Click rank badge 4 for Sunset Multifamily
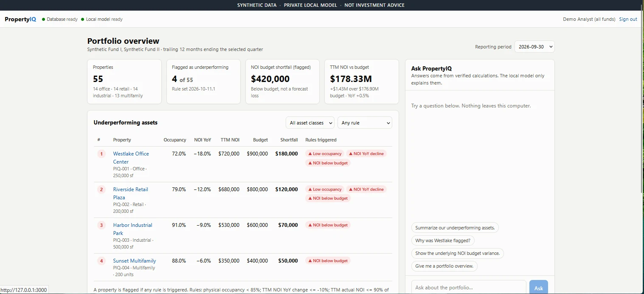Viewport: 644px width, 294px height. coord(101,261)
